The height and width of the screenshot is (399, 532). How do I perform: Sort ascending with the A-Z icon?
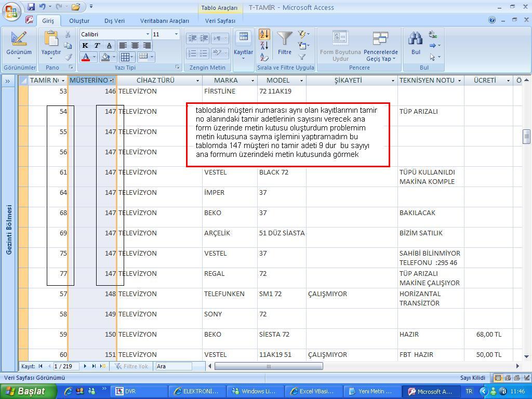point(264,34)
